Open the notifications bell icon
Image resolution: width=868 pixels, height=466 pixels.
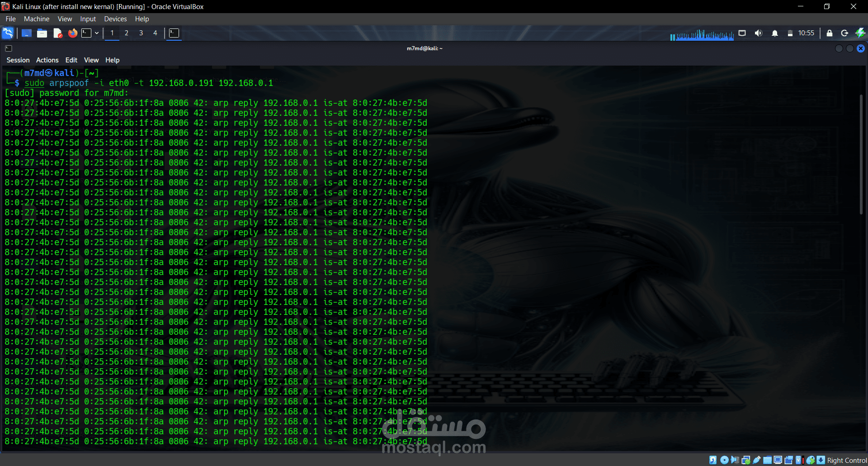click(775, 33)
